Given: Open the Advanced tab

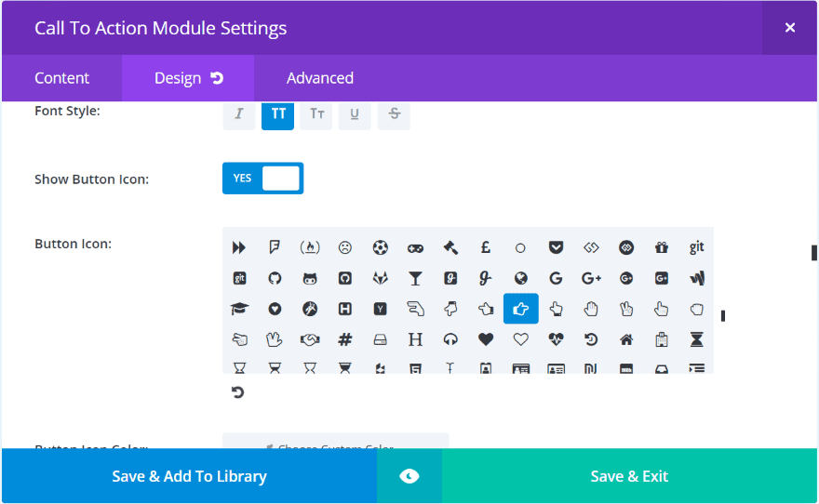Looking at the screenshot, I should [319, 78].
